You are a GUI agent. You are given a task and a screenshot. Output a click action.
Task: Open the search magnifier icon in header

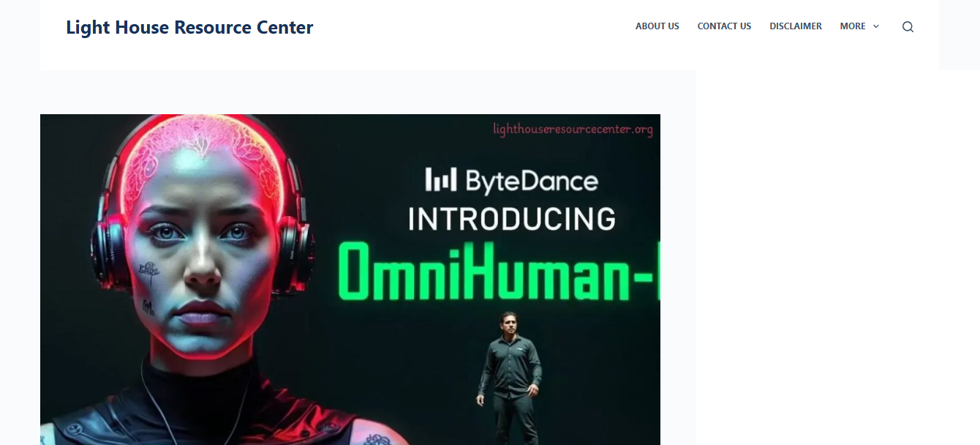point(908,27)
